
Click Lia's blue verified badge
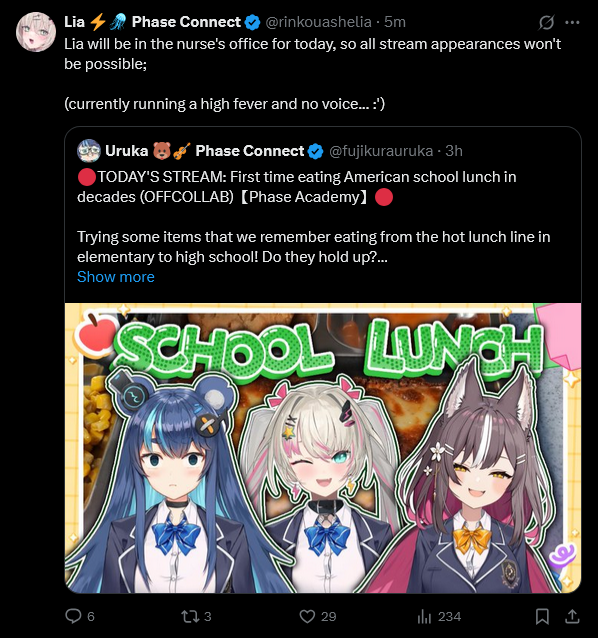[252, 22]
